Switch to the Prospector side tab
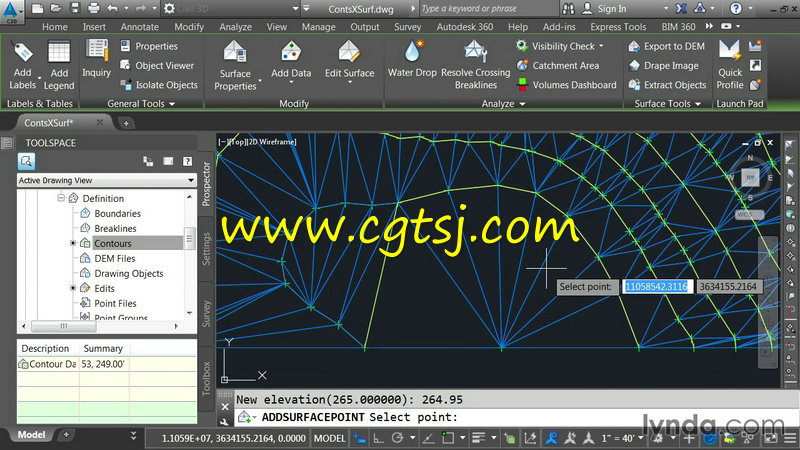Screen dimensions: 800x450 point(206,184)
